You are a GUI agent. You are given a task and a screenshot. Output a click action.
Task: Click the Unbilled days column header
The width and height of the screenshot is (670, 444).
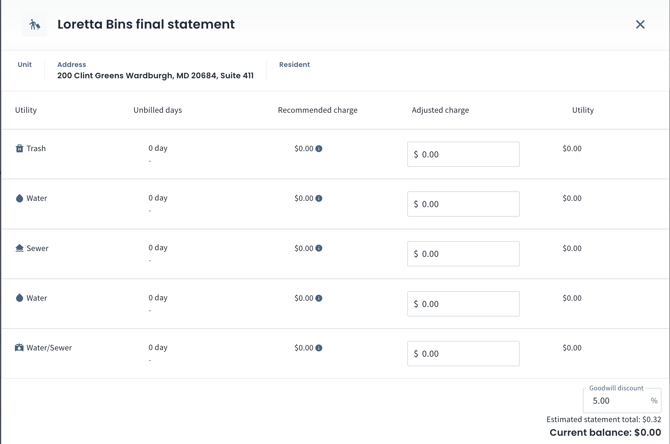point(157,110)
